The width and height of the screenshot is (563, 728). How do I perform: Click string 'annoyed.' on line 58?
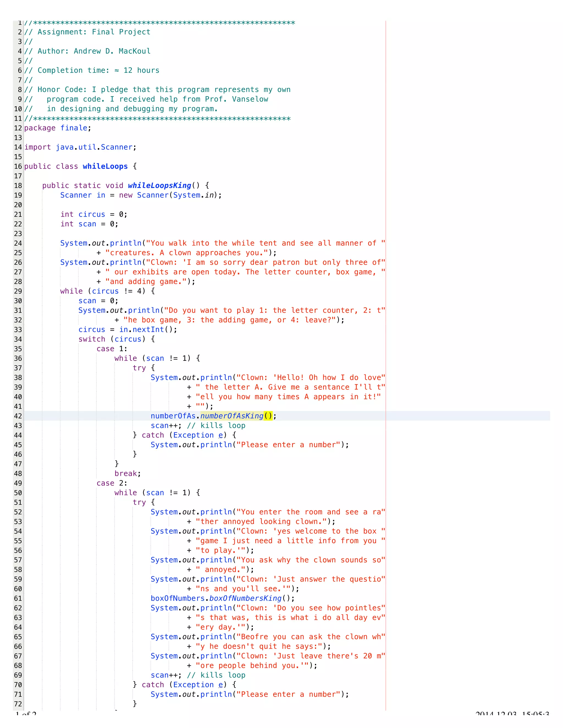(x=220, y=570)
